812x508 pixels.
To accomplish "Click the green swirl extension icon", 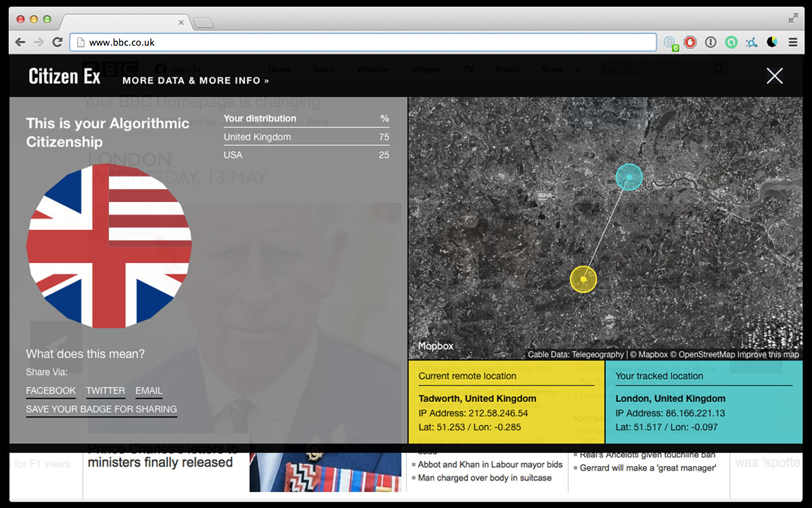I will click(731, 43).
